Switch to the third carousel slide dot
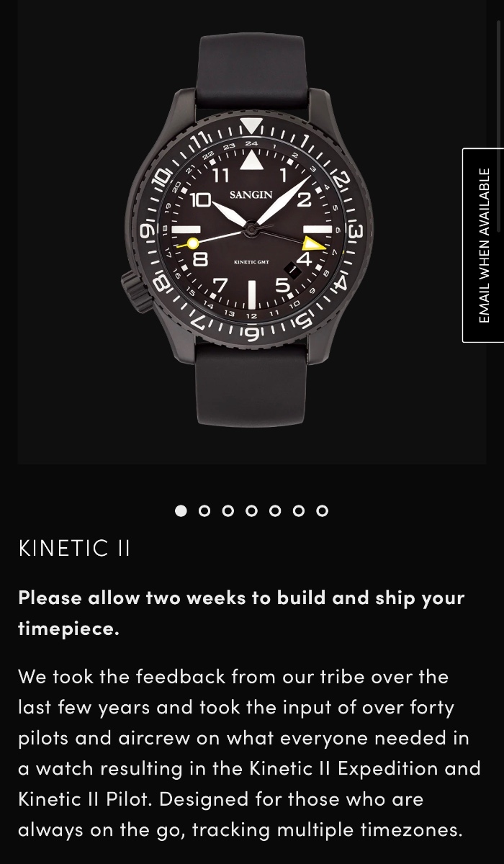 pyautogui.click(x=228, y=510)
